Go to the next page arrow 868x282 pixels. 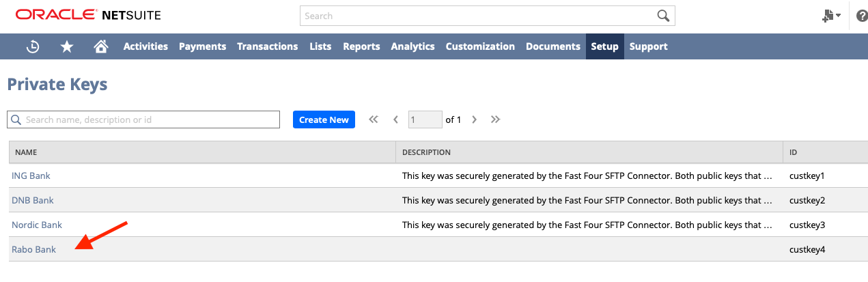click(x=474, y=119)
